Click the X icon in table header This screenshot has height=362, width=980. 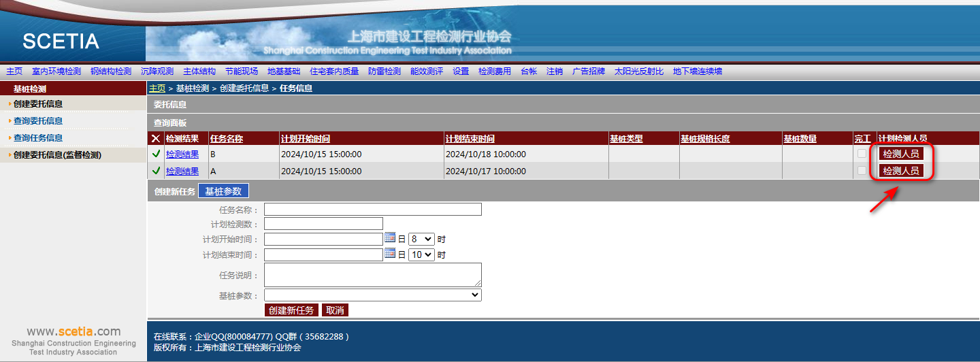(x=155, y=139)
